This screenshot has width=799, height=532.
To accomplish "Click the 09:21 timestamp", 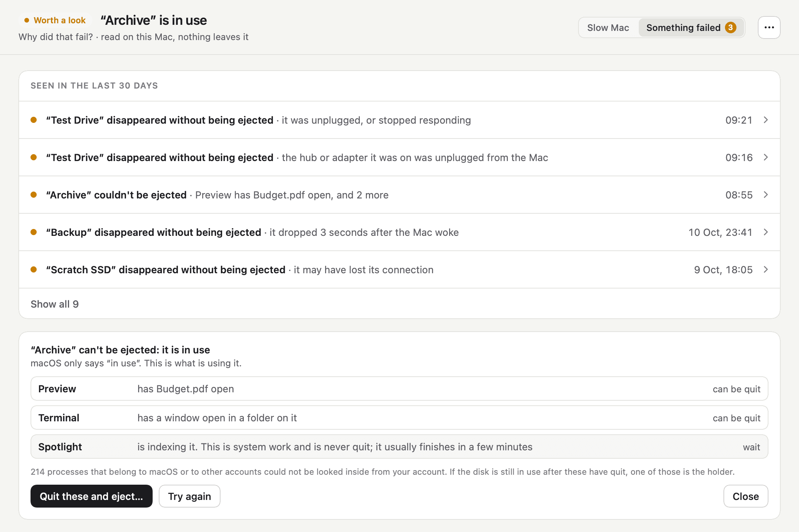I will click(x=739, y=120).
